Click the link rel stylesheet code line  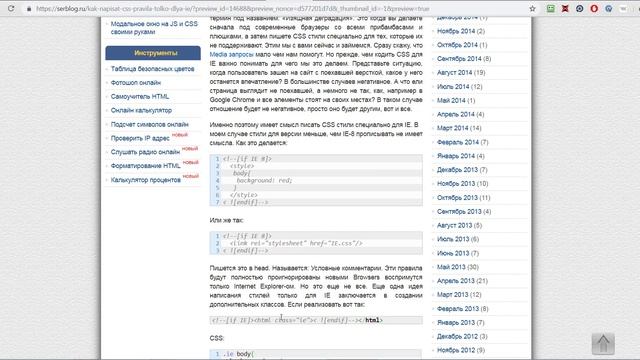click(296, 243)
